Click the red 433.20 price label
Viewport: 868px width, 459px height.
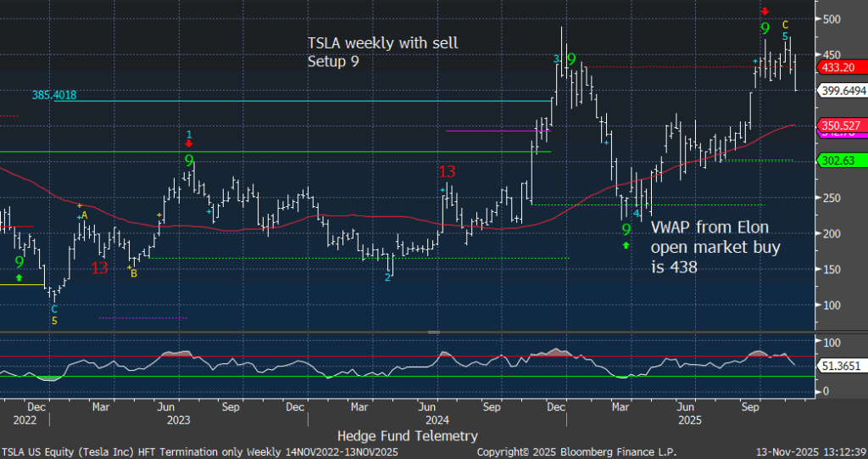click(835, 66)
